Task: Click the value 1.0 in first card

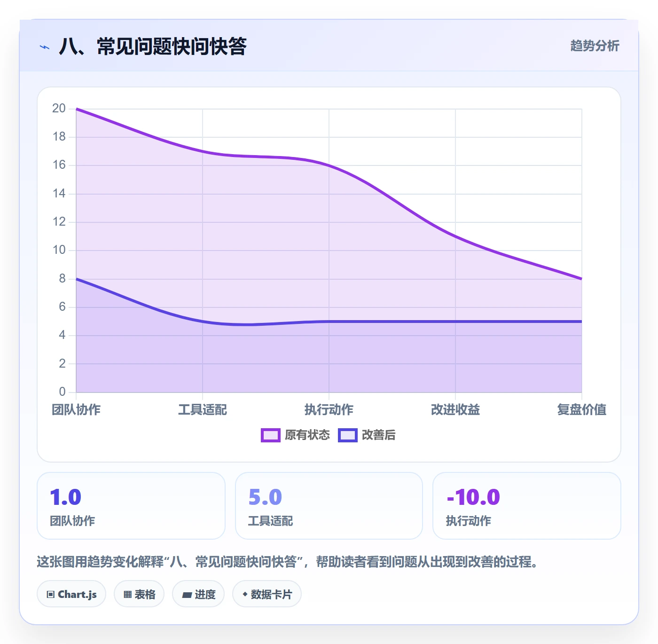Action: click(x=66, y=497)
